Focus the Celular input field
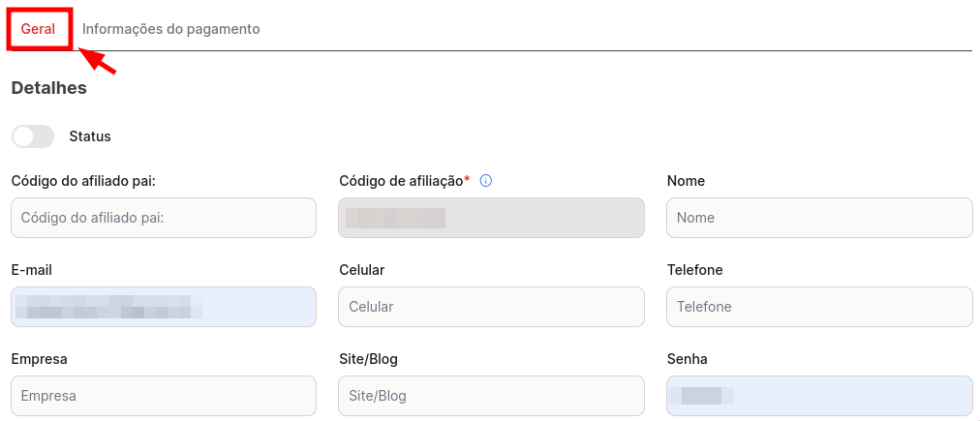The image size is (980, 421). 491,307
